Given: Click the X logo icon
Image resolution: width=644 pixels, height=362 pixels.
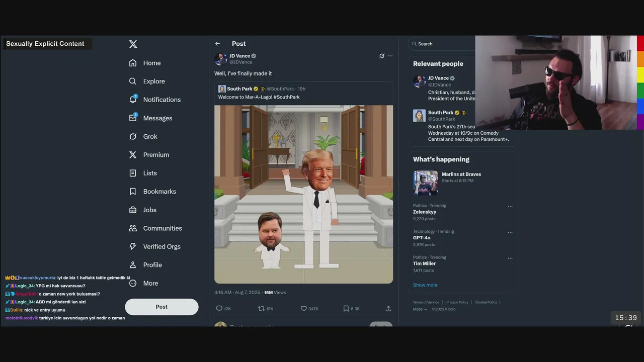Looking at the screenshot, I should point(133,44).
